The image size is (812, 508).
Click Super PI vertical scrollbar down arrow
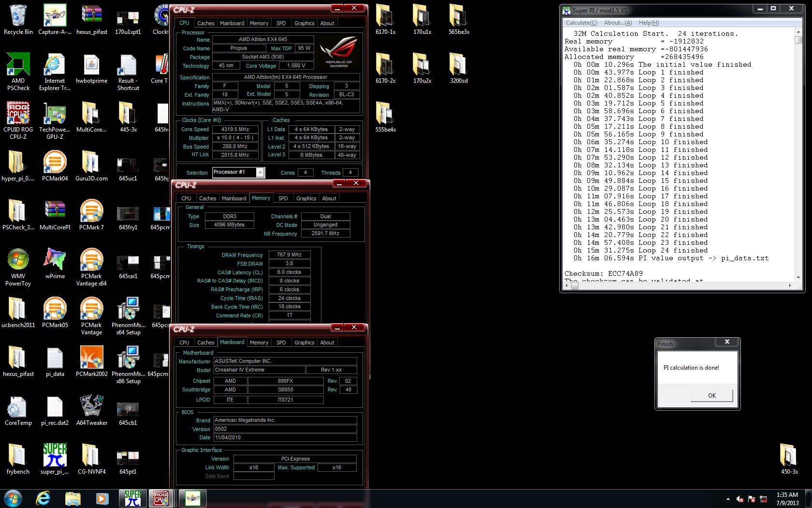coord(798,277)
